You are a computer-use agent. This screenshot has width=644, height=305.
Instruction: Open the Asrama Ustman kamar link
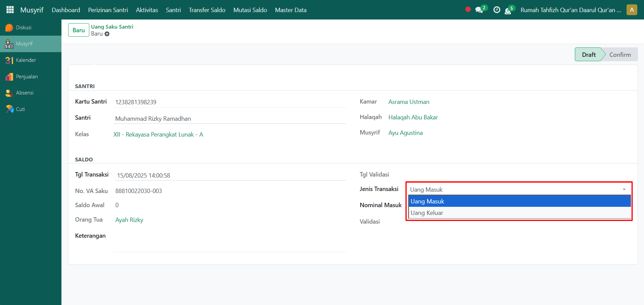(409, 102)
